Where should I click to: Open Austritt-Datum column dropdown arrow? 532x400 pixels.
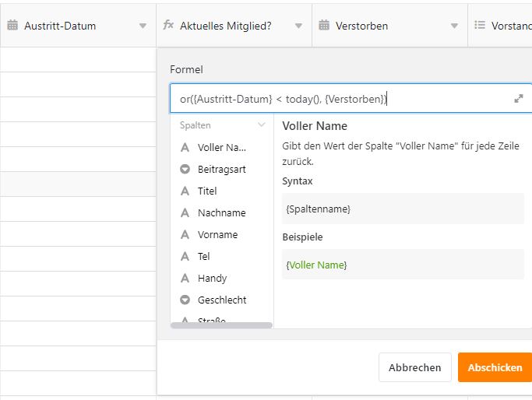click(x=143, y=26)
